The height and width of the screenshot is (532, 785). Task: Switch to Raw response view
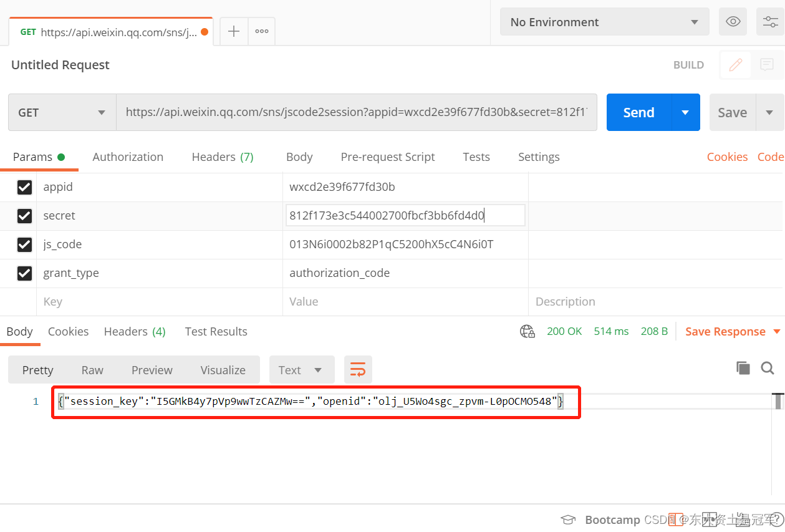point(92,370)
